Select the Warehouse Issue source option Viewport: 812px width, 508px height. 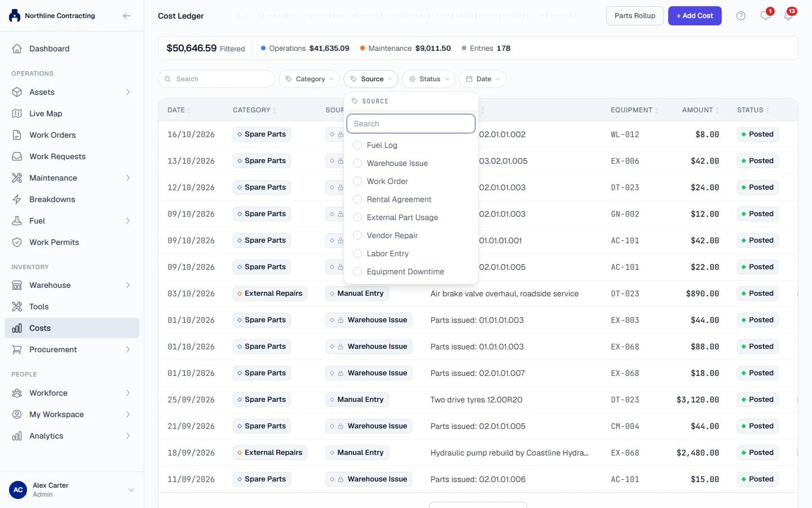411,163
